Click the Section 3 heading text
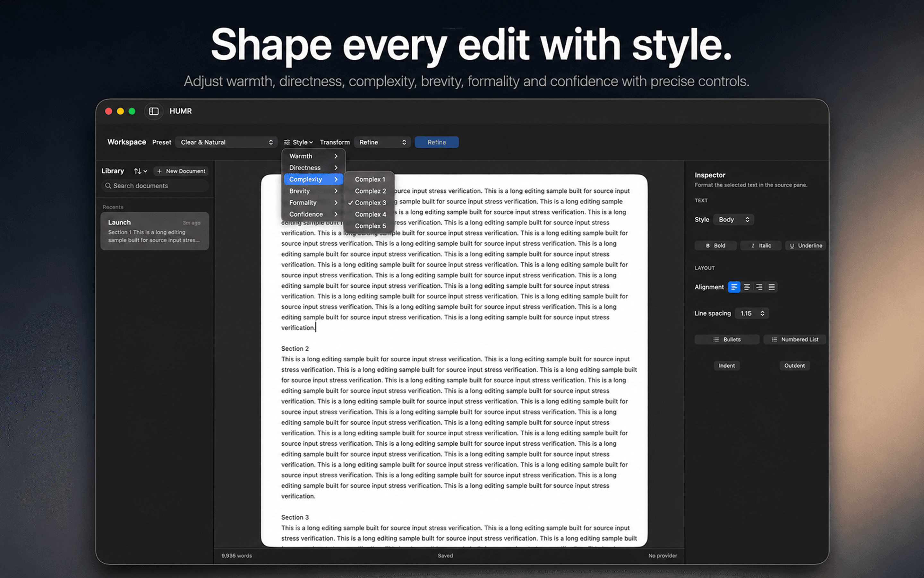The width and height of the screenshot is (924, 578). 295,517
